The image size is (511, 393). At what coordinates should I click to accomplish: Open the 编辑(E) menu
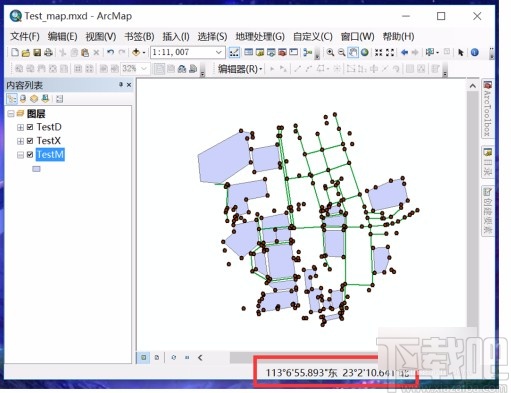[x=62, y=36]
